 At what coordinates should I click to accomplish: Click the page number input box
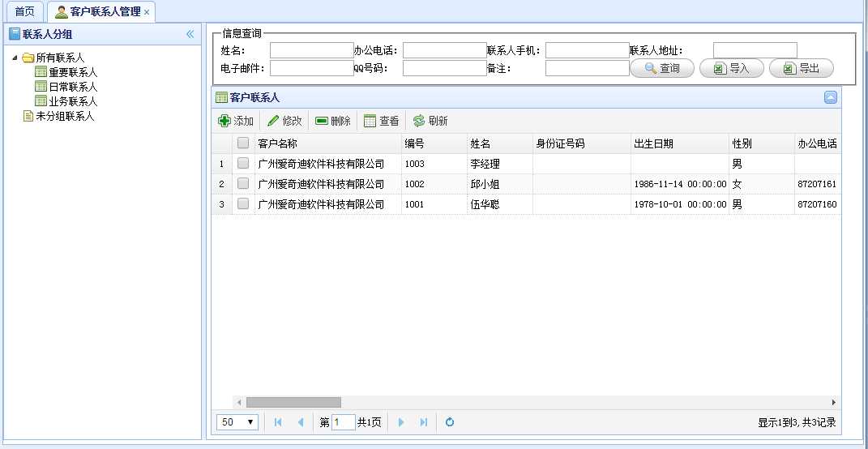pos(343,422)
